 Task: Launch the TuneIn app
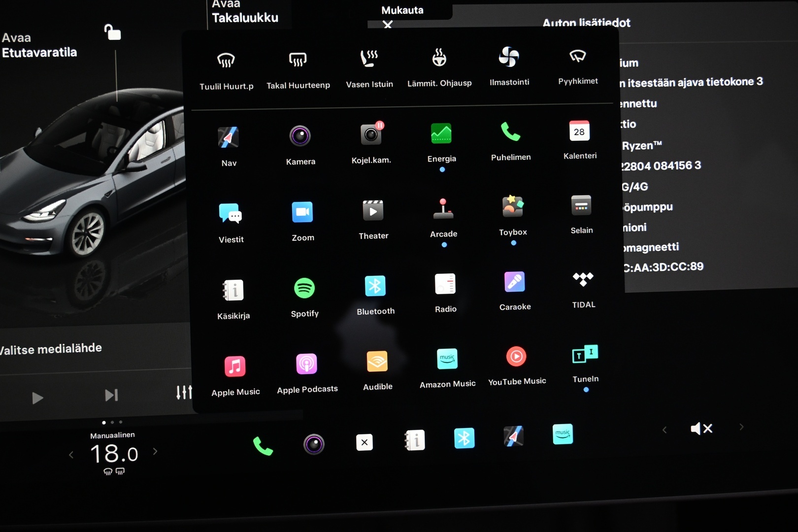(x=585, y=364)
